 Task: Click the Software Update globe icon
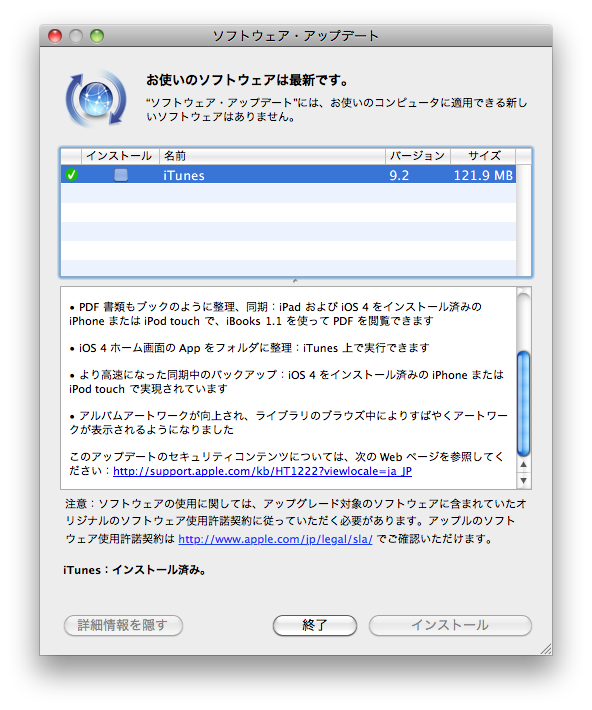point(96,99)
